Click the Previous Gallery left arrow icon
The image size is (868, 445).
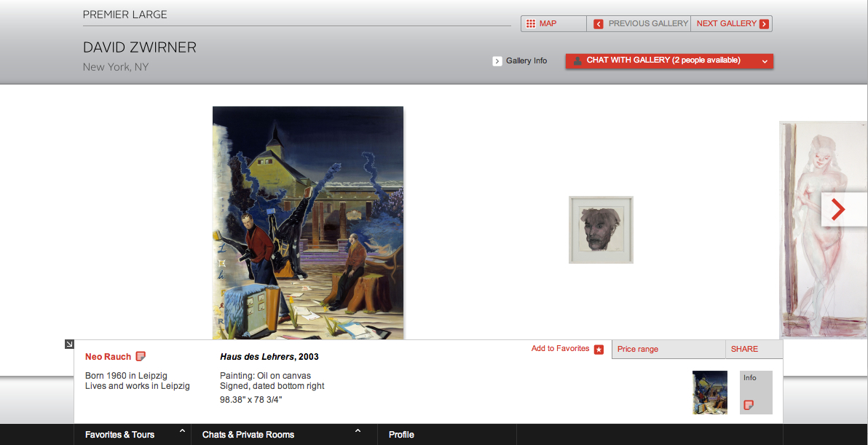[598, 24]
